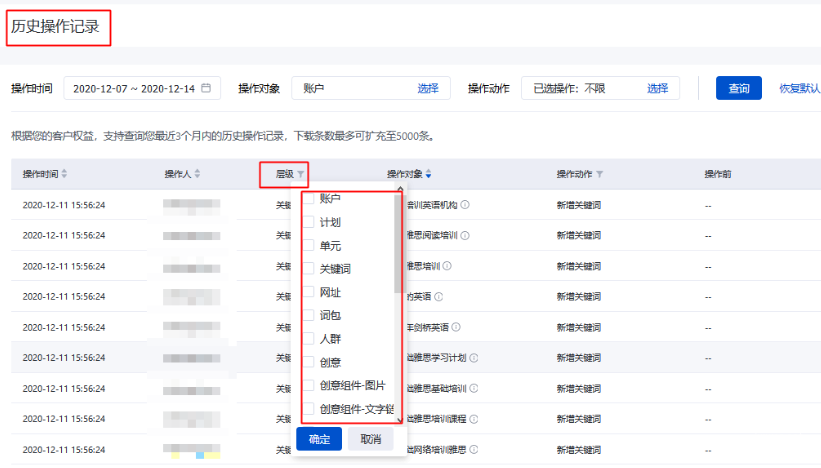Click info icon beside 雅思培训 row
The height and width of the screenshot is (468, 821).
(x=447, y=266)
